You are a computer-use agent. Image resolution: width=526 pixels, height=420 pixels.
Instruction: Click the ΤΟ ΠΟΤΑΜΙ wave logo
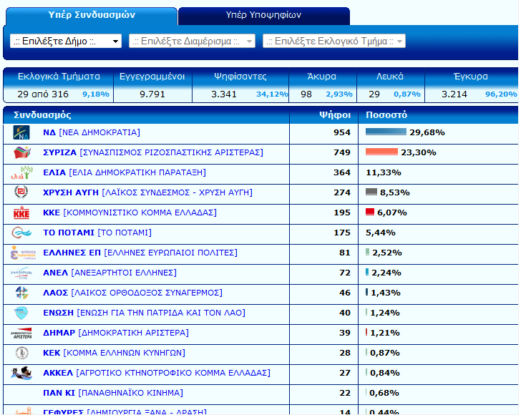tap(21, 233)
